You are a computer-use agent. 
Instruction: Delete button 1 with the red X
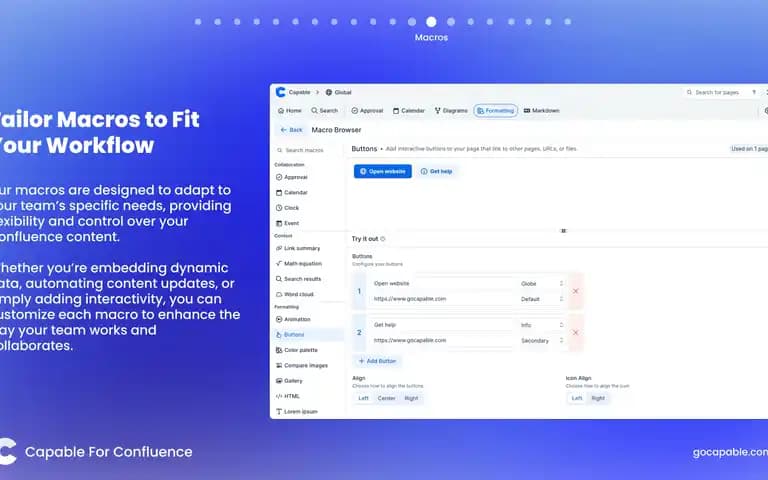tap(576, 291)
